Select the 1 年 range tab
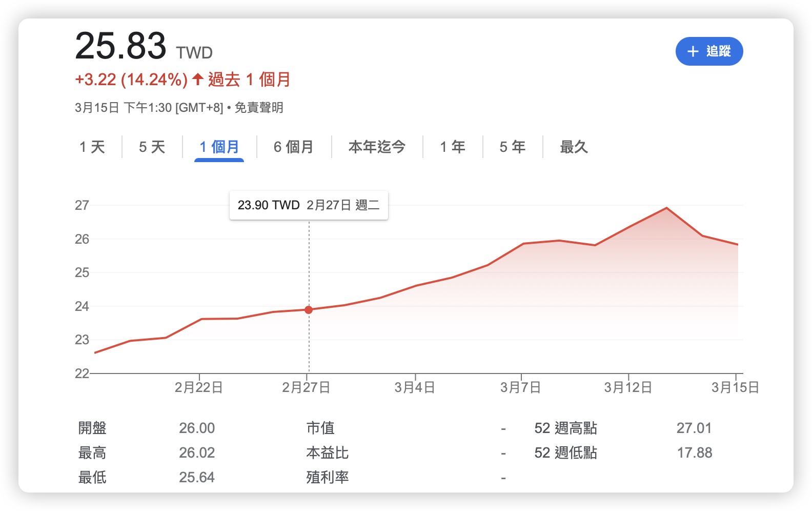812x511 pixels. click(453, 147)
